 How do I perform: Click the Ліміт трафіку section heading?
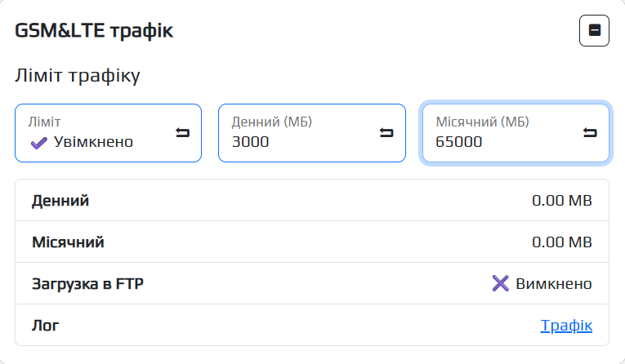tap(78, 76)
